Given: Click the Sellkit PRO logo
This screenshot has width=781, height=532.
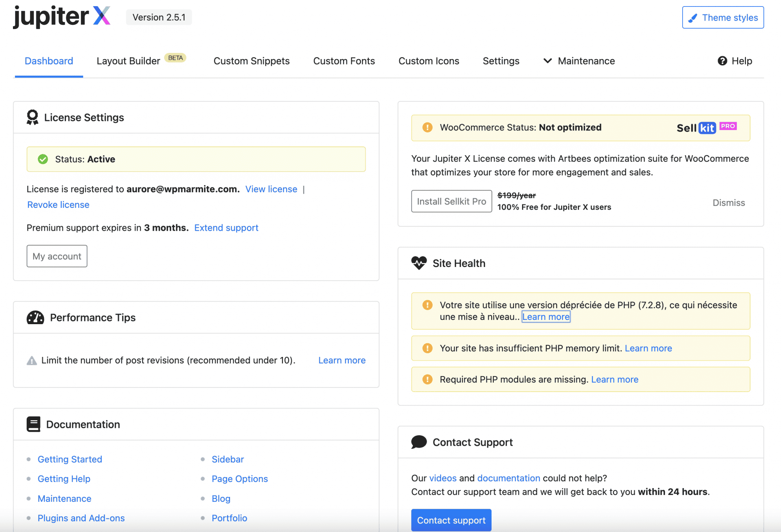Looking at the screenshot, I should (706, 128).
